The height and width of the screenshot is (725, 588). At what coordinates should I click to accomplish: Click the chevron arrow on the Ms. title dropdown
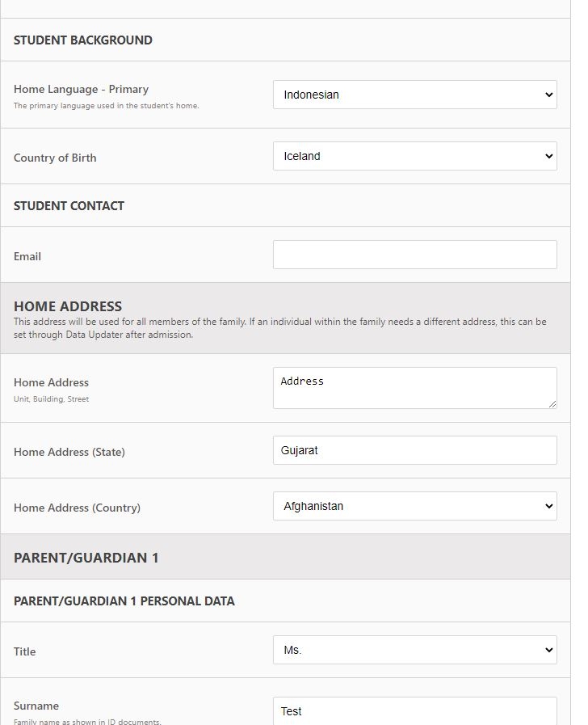click(548, 650)
